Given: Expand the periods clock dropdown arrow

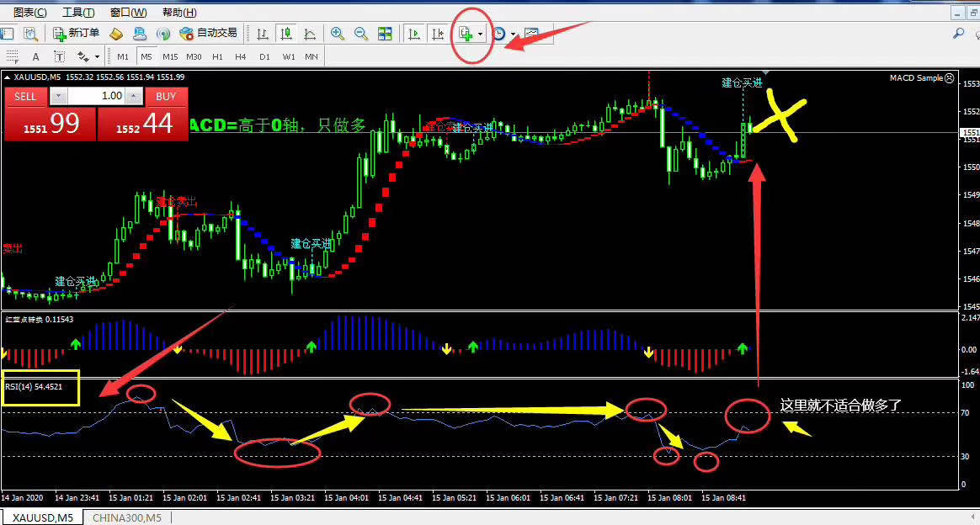Looking at the screenshot, I should [513, 34].
